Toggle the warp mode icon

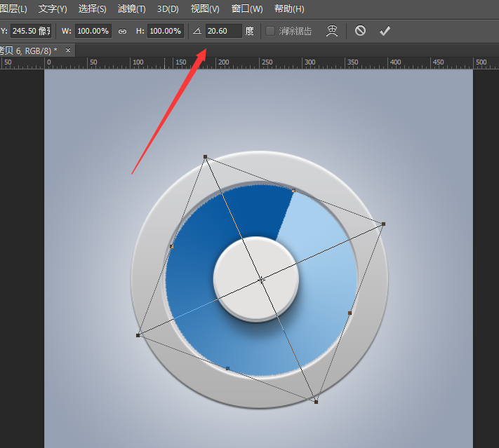click(333, 31)
